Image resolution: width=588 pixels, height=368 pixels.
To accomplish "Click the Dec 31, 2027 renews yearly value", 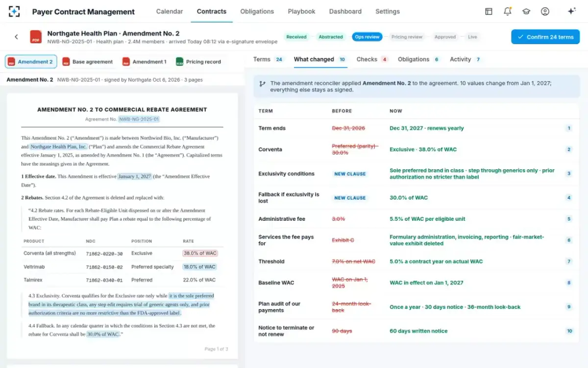I will 426,128.
